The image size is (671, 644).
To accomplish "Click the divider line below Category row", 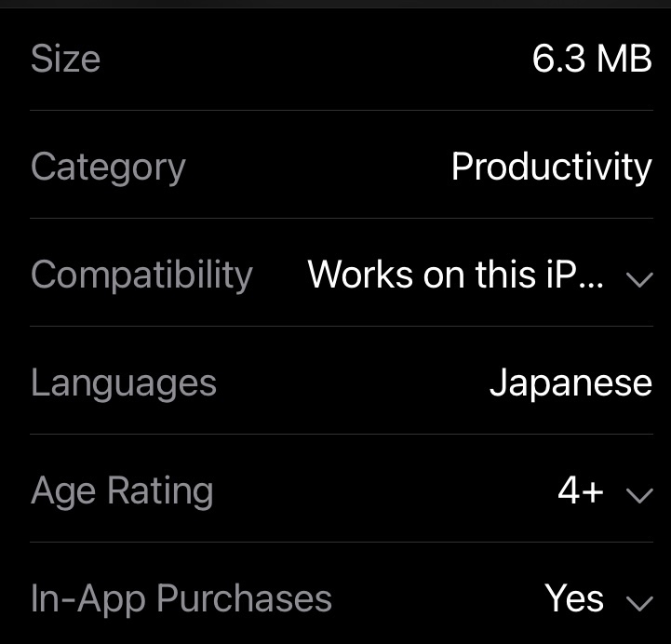I will [x=341, y=218].
